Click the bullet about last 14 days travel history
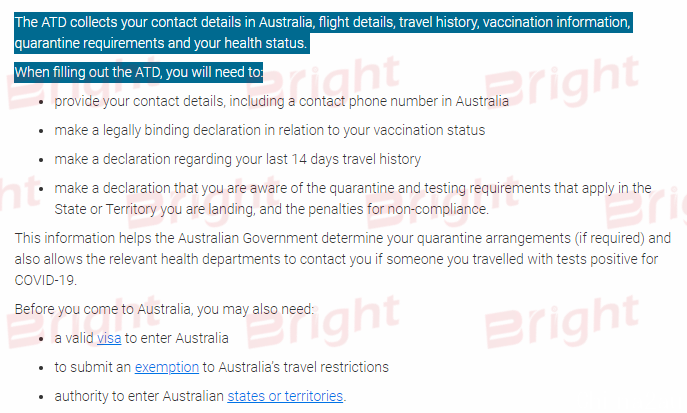Viewport: 687px width, 413px height. point(237,159)
